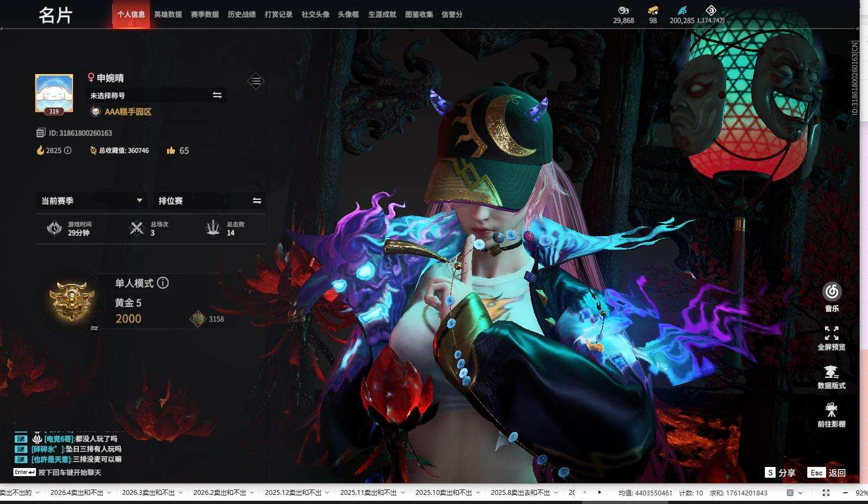
Task: Open dropdown arrow on 2025.10卖出和不出 sheet tab
Action: 478,492
